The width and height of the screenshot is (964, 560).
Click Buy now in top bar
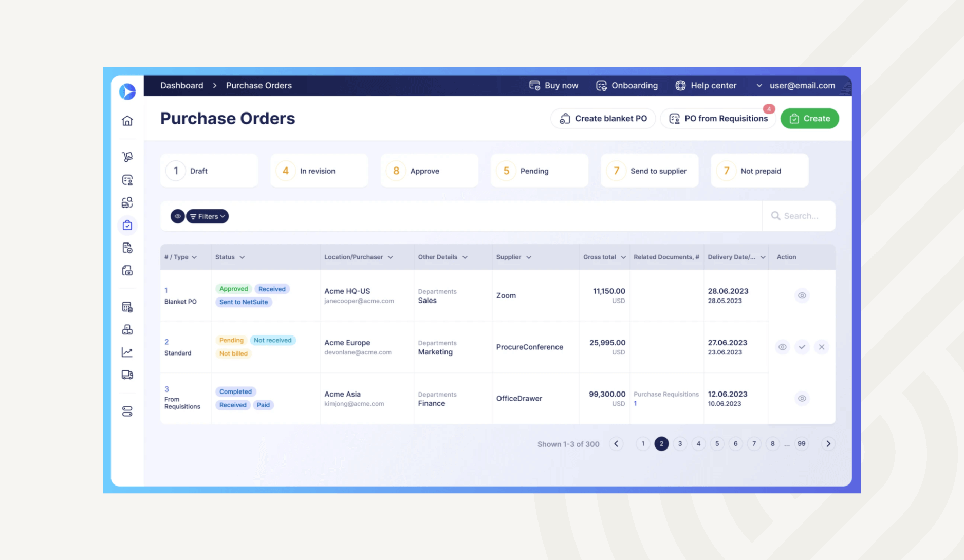coord(554,85)
